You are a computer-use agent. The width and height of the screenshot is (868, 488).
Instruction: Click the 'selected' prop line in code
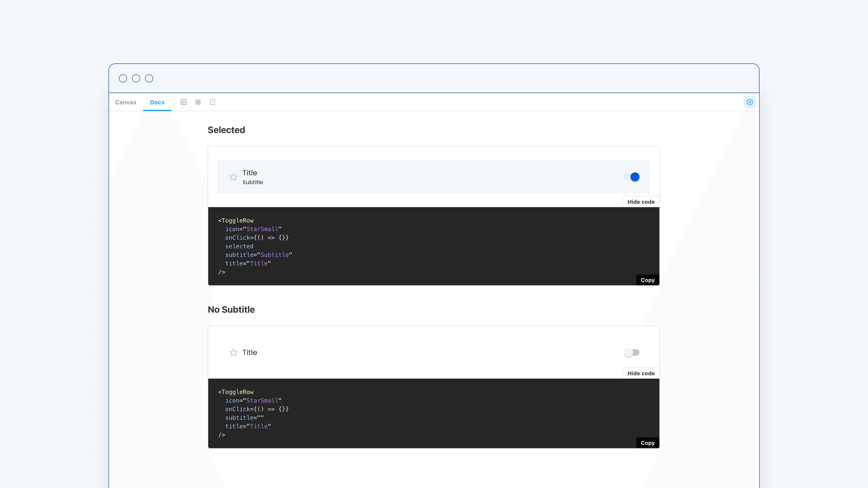coord(239,246)
